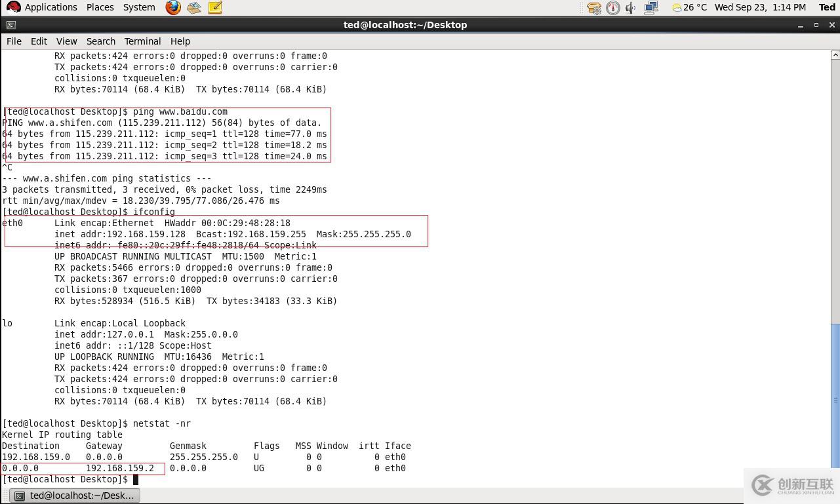The height and width of the screenshot is (504, 840).
Task: Click the final shell prompt with cursor
Action: pos(70,479)
